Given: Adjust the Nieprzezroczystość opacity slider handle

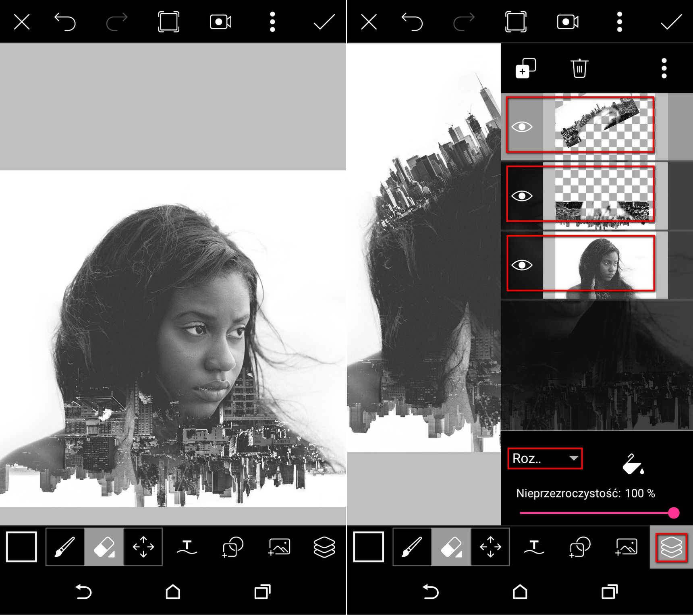Looking at the screenshot, I should coord(674,513).
